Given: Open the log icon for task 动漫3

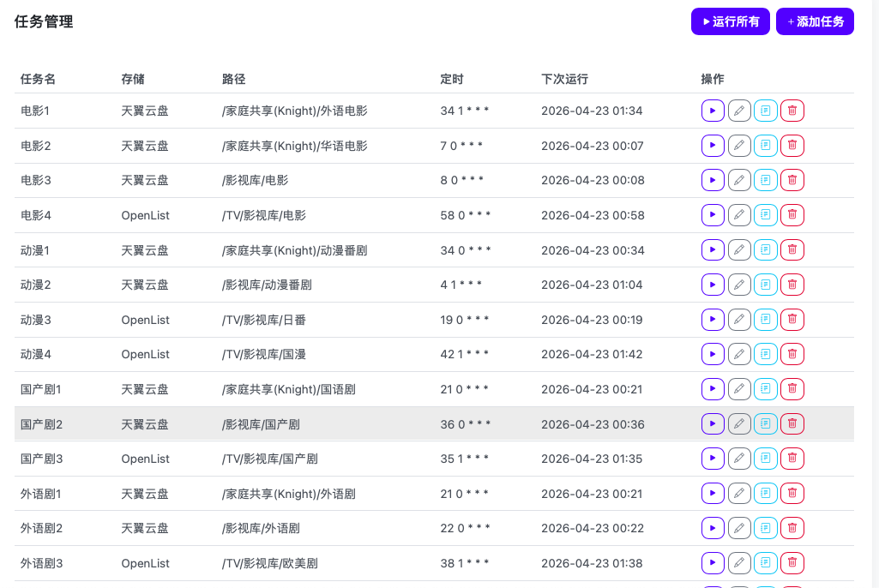Looking at the screenshot, I should [766, 319].
